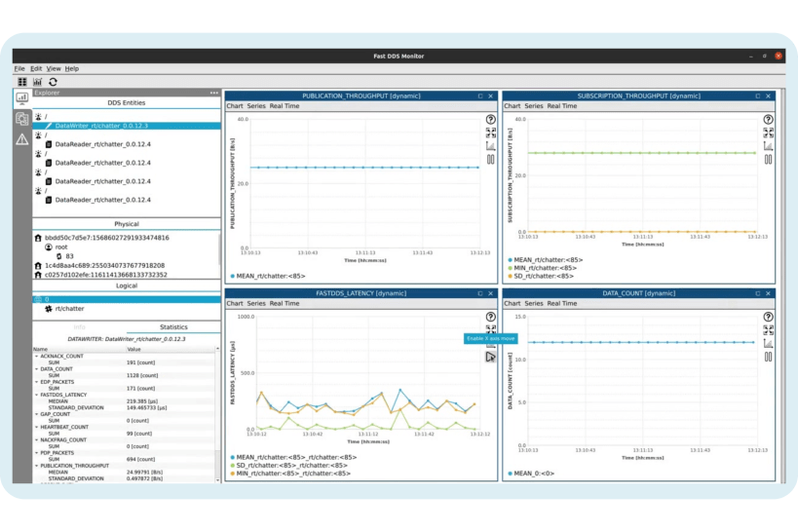Collapse the NACKFRAG_COUNT statistics row
This screenshot has width=798, height=532.
(x=37, y=439)
